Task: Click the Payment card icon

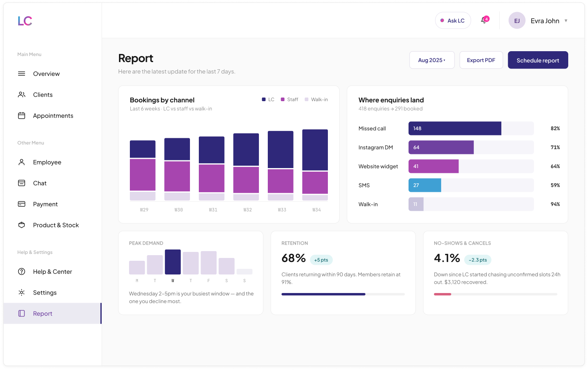Action: (22, 204)
